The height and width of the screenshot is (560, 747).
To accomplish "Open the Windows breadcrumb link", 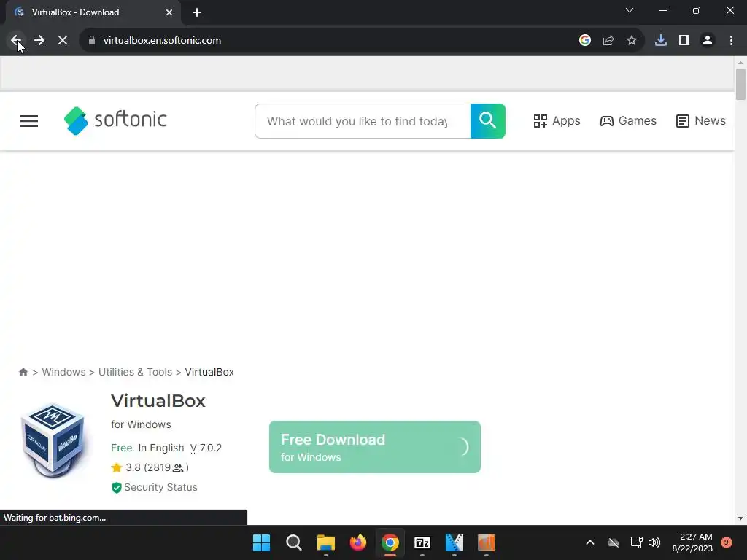I will point(64,372).
